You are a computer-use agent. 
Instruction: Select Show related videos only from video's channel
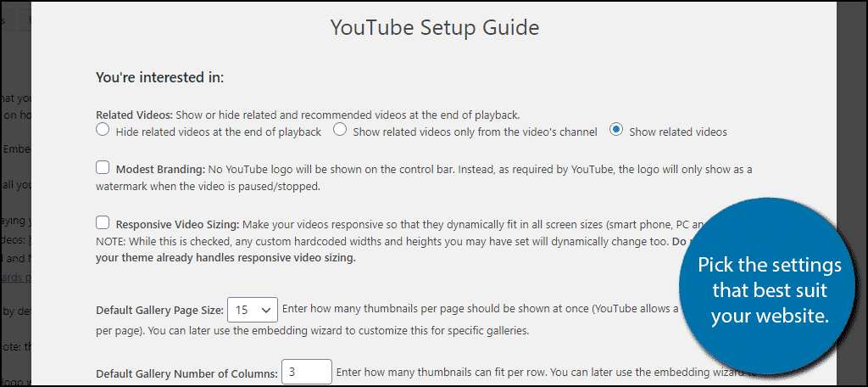340,131
